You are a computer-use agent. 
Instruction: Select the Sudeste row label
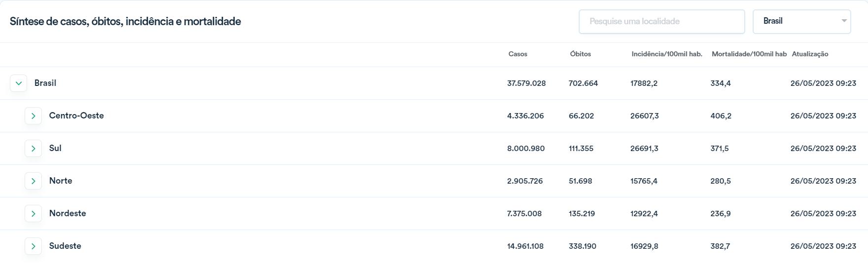coord(65,246)
